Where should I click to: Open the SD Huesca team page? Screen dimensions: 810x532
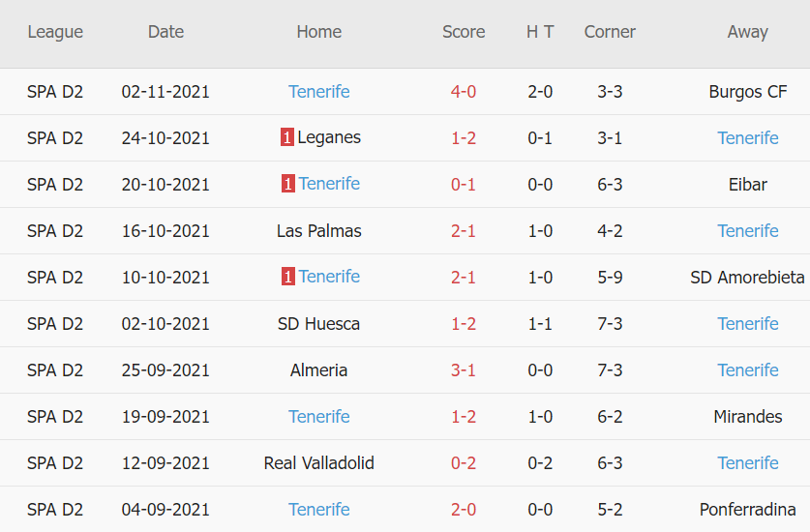pyautogui.click(x=318, y=324)
